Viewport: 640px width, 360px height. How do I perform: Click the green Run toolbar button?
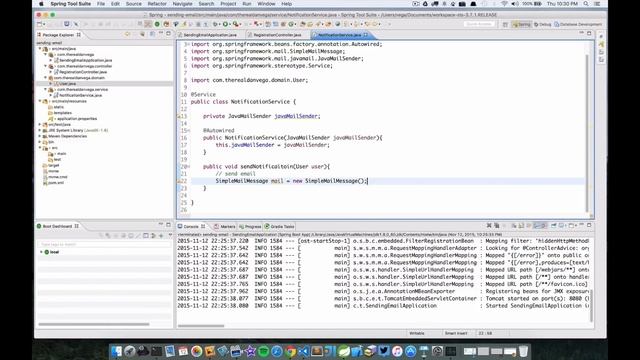(x=225, y=24)
